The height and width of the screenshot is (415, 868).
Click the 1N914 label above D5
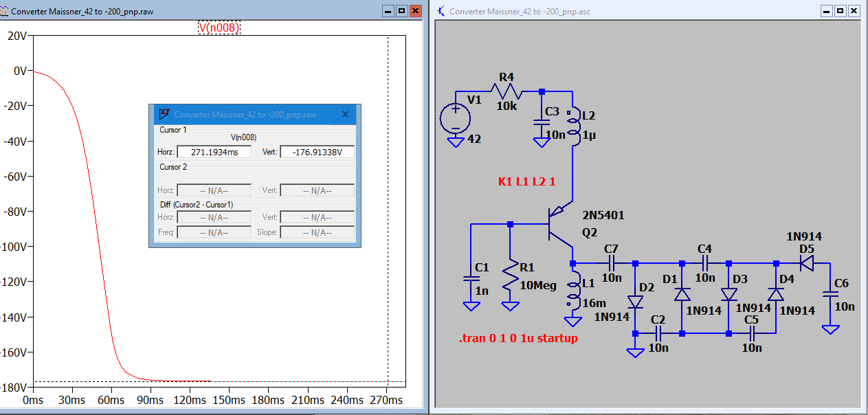coord(804,237)
